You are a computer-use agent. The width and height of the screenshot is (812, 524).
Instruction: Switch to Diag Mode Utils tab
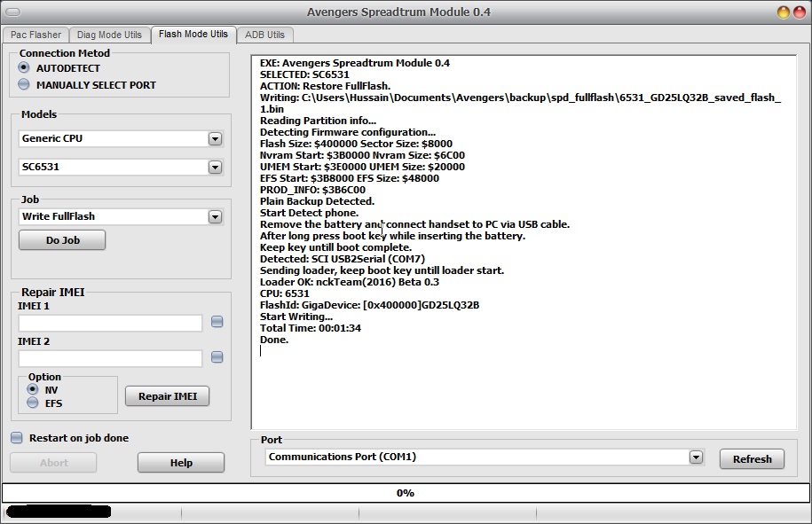click(109, 35)
